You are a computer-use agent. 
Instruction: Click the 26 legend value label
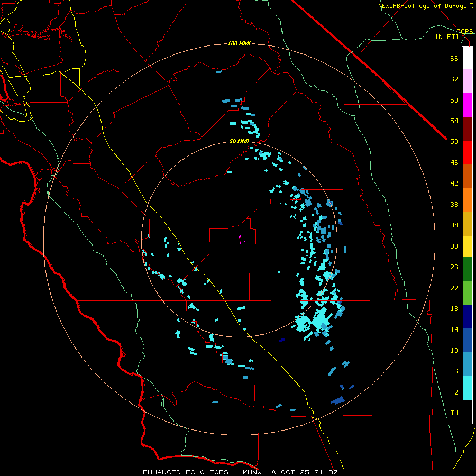coord(454,267)
